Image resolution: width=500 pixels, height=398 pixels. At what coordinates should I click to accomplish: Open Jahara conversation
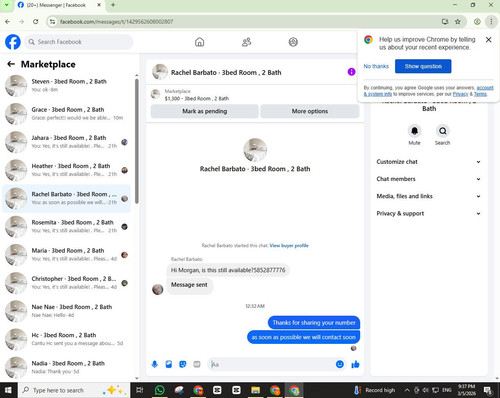pos(67,142)
